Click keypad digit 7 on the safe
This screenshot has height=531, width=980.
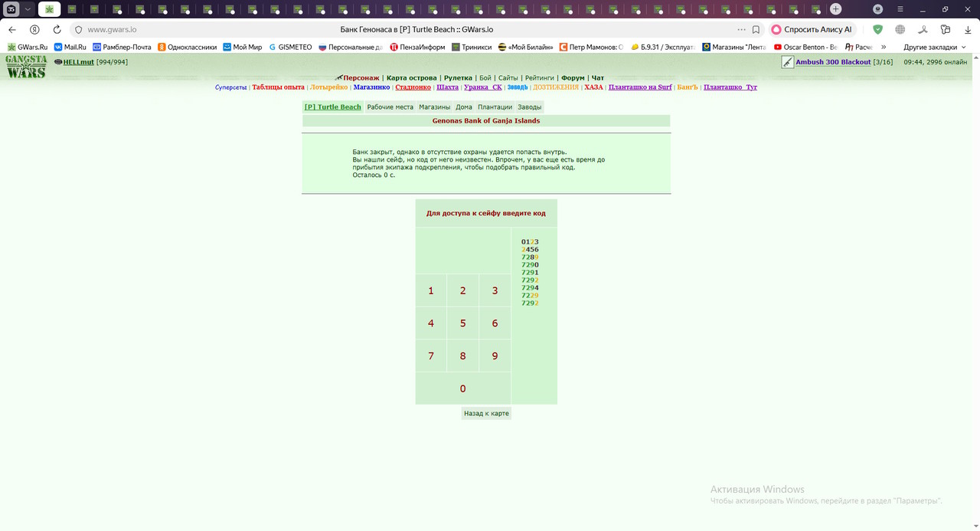[x=431, y=356]
